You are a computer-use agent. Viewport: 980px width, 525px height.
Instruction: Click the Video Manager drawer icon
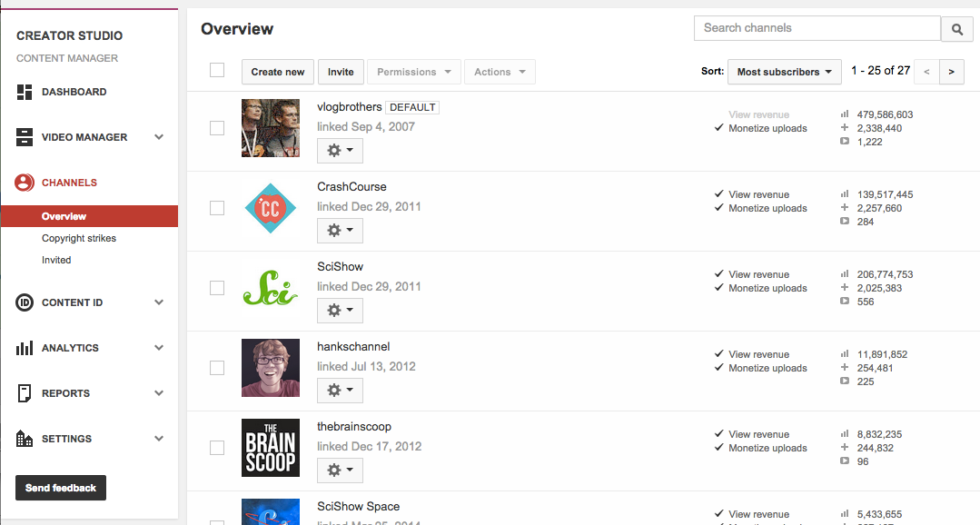click(25, 137)
